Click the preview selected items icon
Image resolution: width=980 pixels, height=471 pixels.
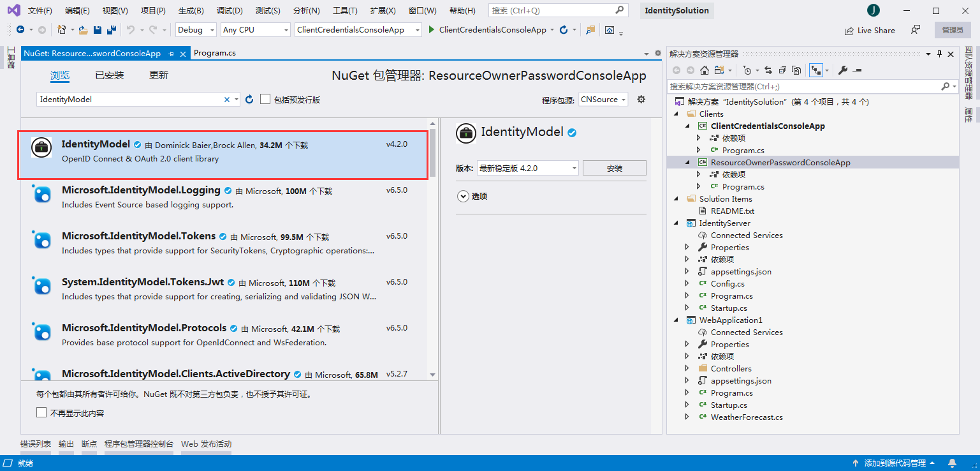tap(857, 70)
